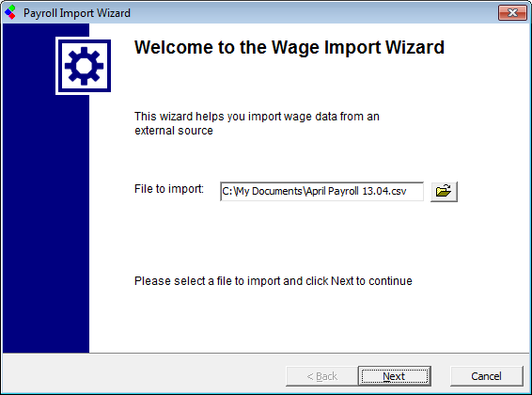Click the gear wizard logo image

[x=84, y=66]
